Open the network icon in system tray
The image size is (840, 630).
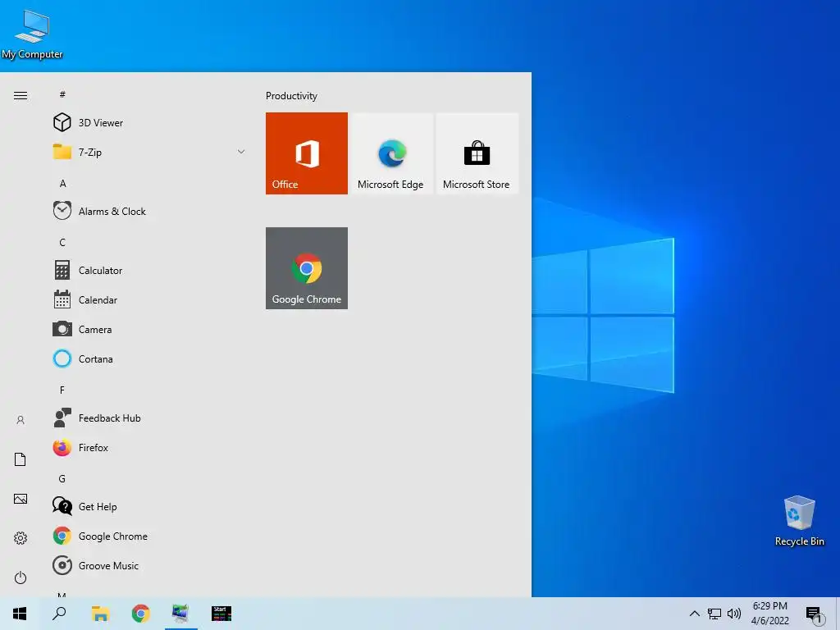(714, 614)
